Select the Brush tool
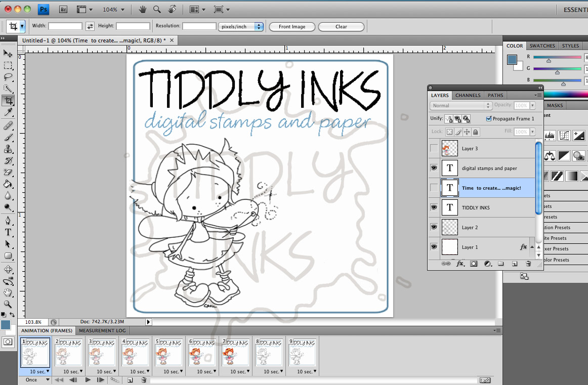 8,138
